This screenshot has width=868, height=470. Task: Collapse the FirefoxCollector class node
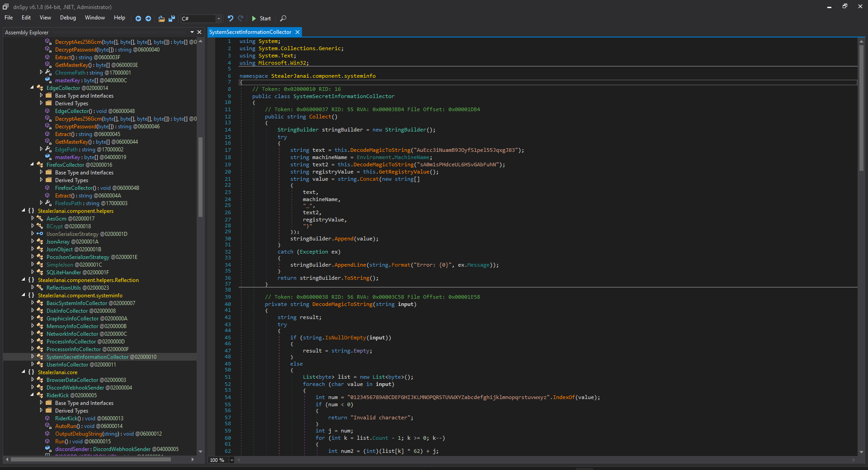click(x=32, y=164)
